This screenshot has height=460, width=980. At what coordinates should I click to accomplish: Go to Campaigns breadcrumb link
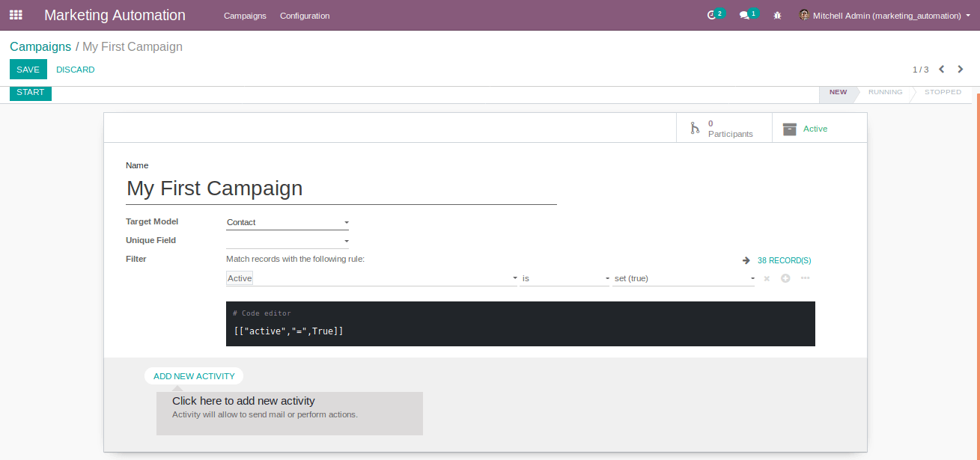[x=40, y=46]
